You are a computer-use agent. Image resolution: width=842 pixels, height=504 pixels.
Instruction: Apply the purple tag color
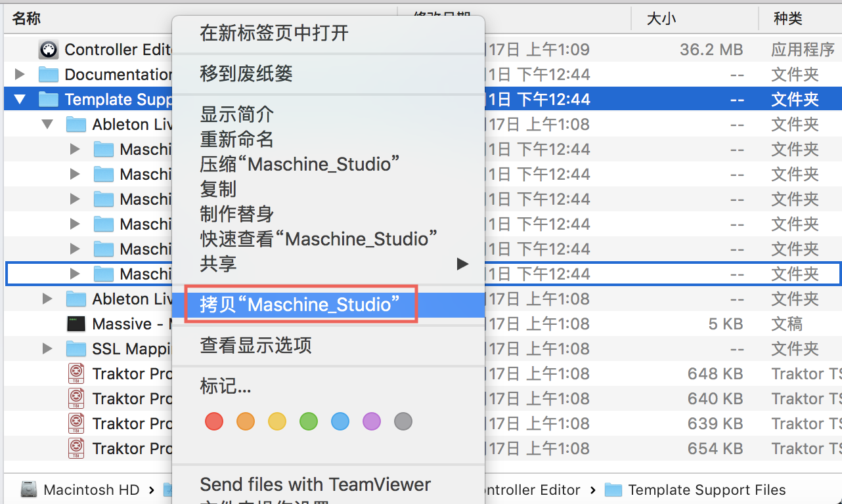372,421
